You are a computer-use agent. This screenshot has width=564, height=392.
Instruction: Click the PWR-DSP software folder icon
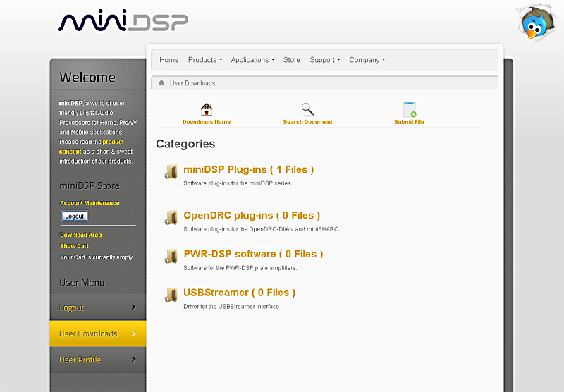pyautogui.click(x=171, y=256)
